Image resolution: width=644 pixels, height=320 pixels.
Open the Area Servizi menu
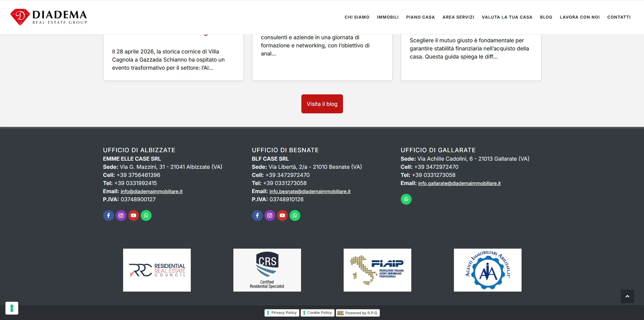click(458, 17)
